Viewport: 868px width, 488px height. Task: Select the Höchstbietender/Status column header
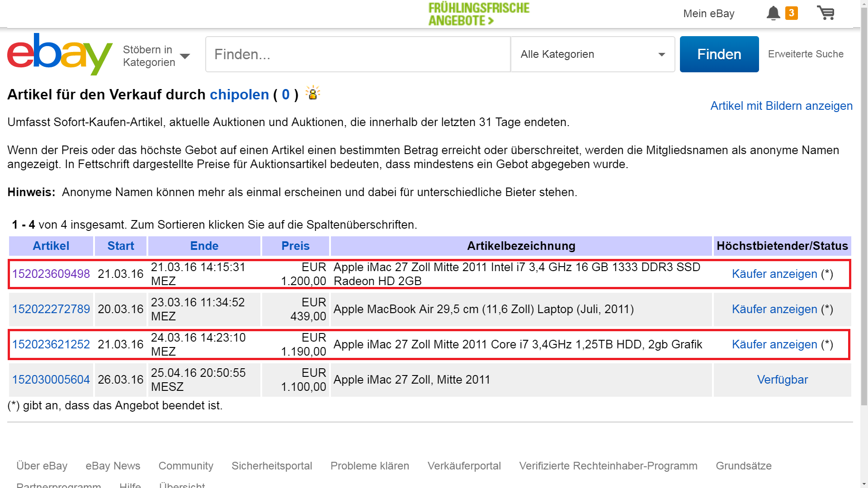(783, 246)
